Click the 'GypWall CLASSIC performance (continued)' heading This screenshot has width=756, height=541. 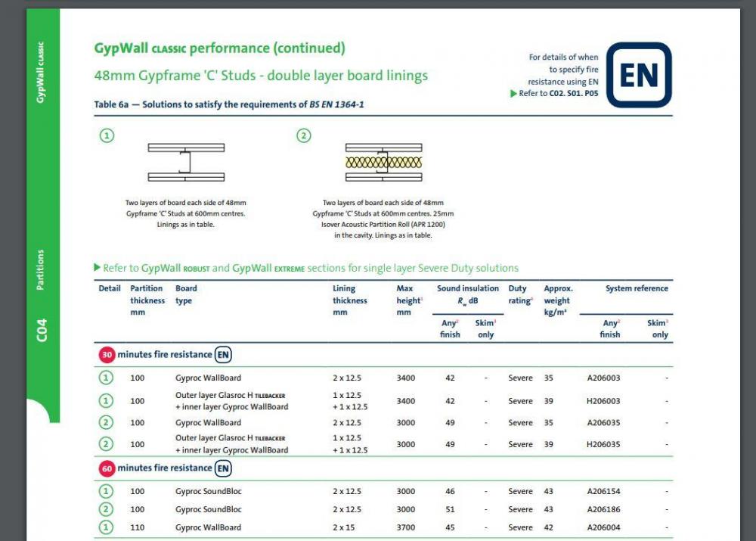219,48
